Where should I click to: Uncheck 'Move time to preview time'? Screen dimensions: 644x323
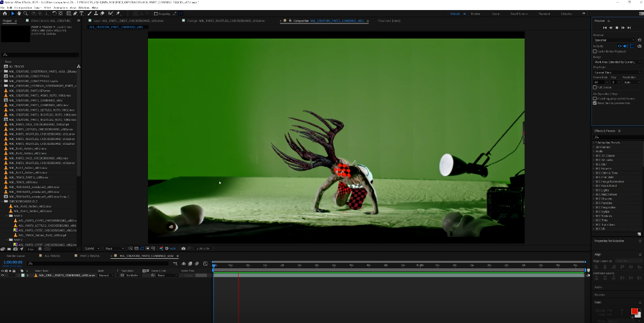595,103
